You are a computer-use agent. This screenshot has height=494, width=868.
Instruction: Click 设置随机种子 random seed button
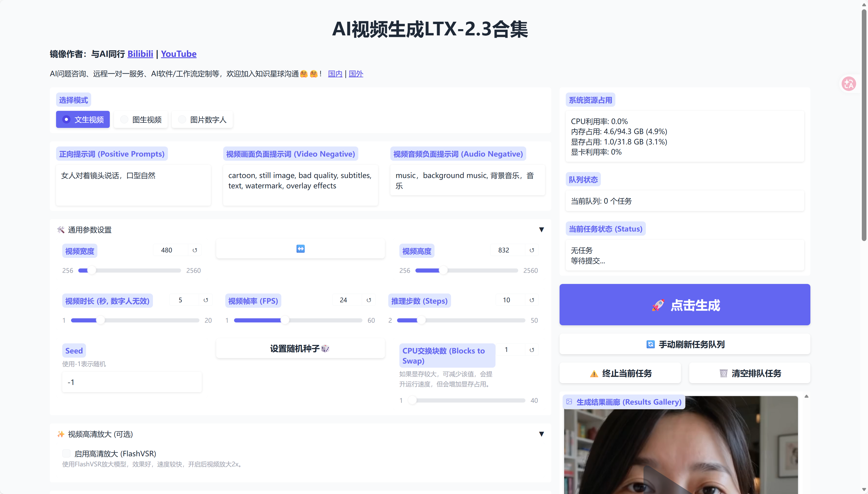(x=300, y=349)
